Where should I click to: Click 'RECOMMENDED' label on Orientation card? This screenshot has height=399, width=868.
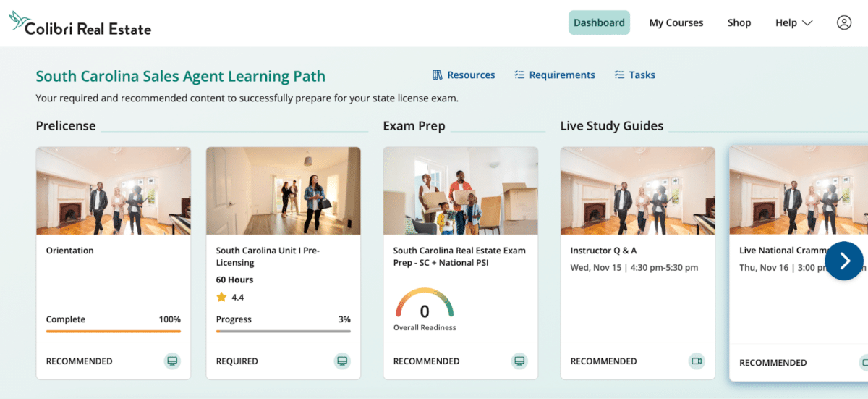click(x=80, y=361)
